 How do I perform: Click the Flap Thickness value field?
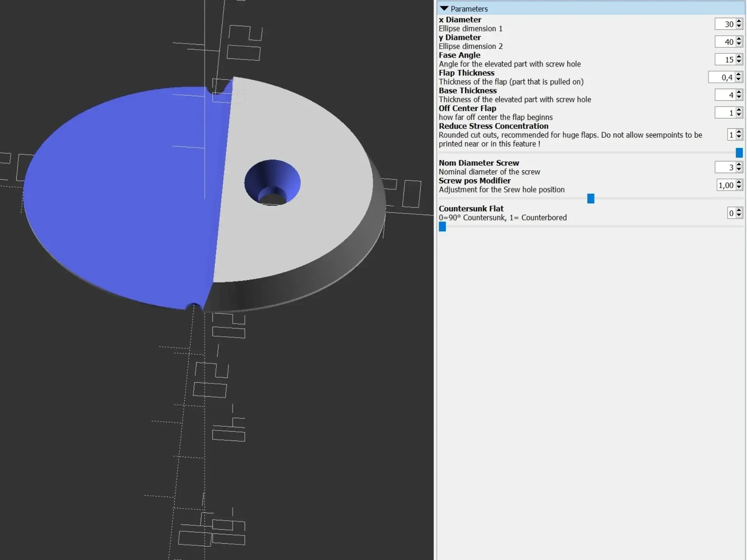point(722,77)
